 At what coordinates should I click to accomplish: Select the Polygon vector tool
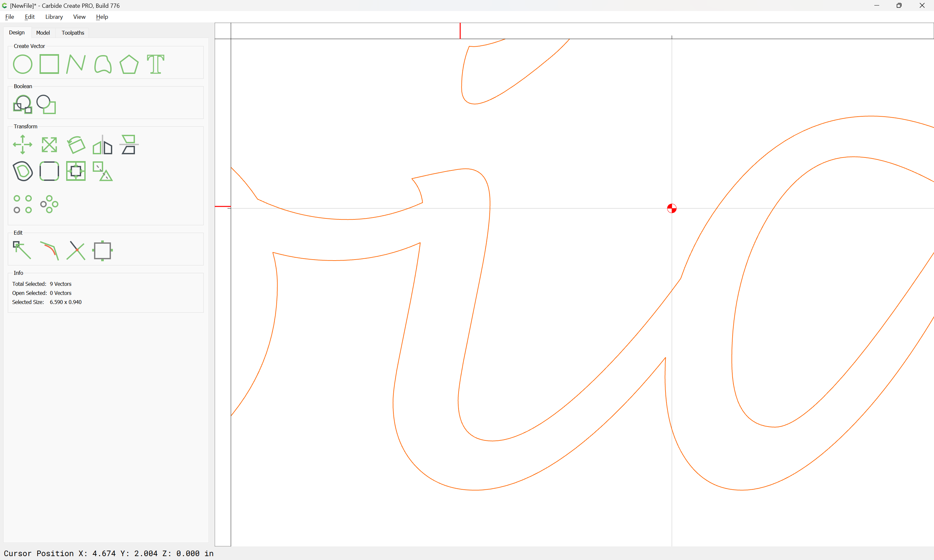pos(129,64)
